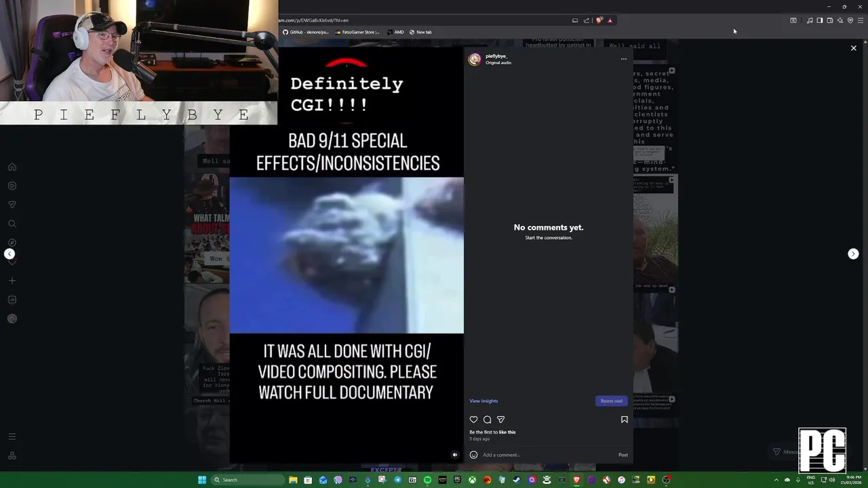The width and height of the screenshot is (868, 488).
Task: Open Brave Shields lion icon
Action: tap(599, 20)
